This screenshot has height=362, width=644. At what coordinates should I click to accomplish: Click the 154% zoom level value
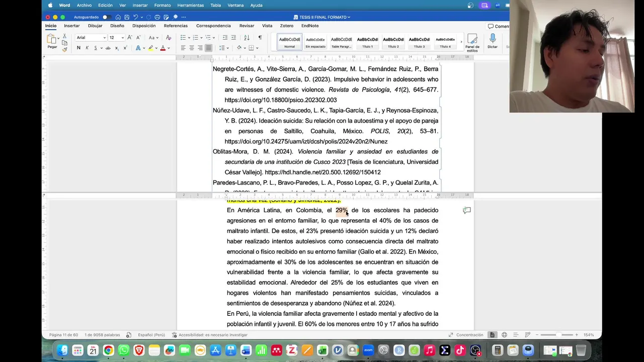point(589,335)
